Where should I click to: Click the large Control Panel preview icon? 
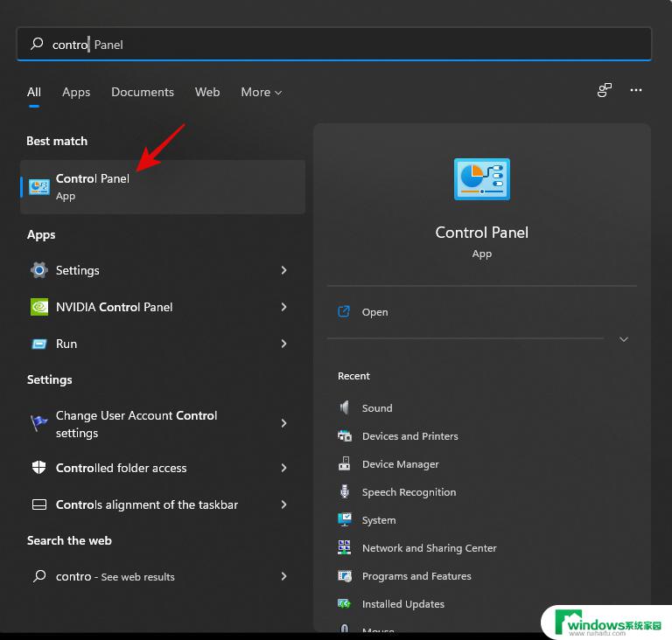click(482, 179)
